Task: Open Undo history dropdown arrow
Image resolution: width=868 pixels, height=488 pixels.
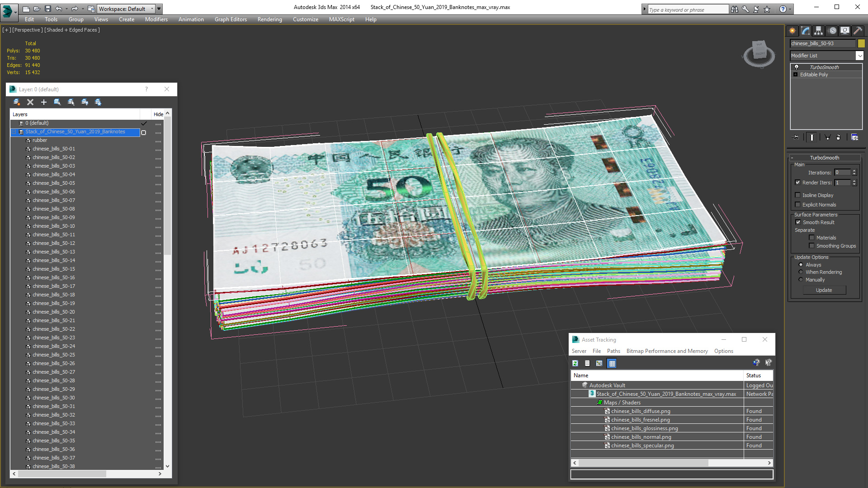Action: (x=66, y=9)
